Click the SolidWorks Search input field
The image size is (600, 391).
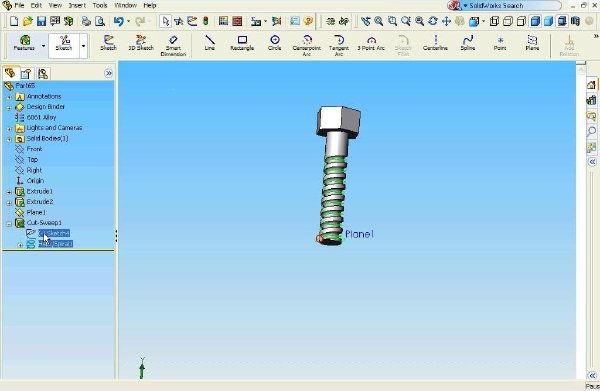512,6
